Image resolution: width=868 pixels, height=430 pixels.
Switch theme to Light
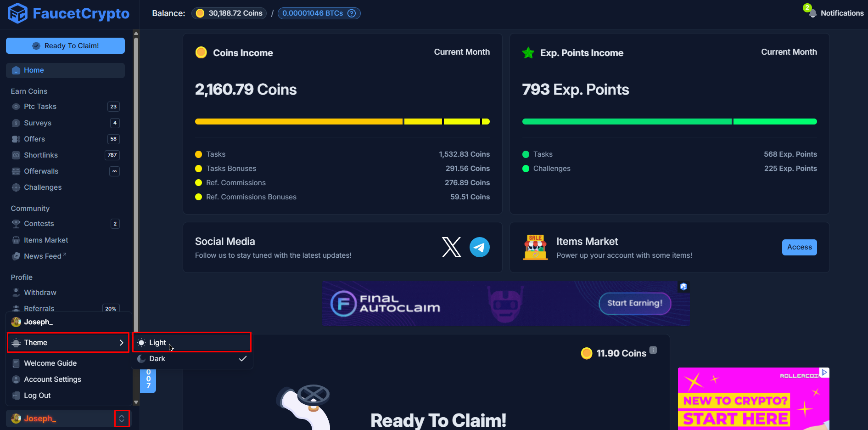157,342
